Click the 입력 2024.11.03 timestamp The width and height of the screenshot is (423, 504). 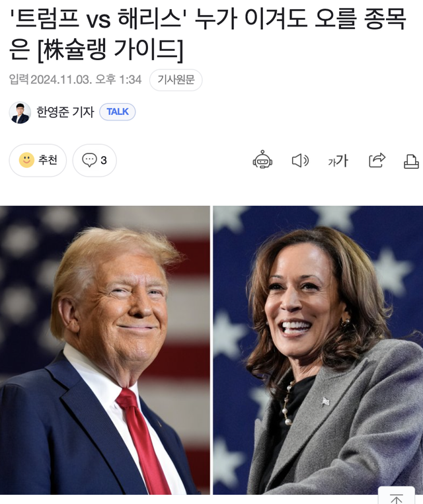point(75,79)
